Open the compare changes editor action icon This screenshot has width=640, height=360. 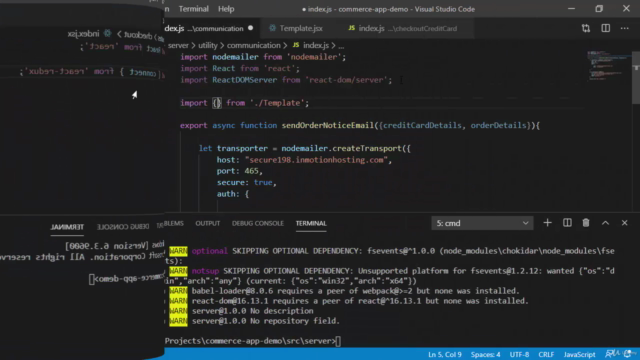(586, 28)
